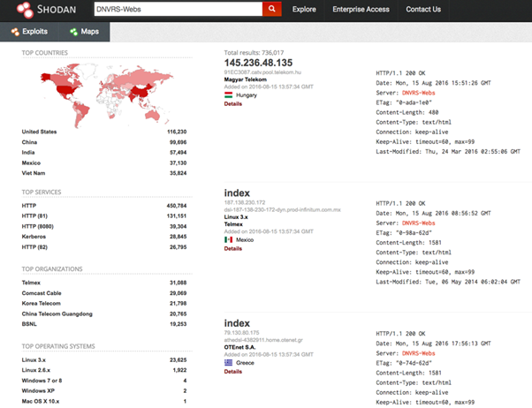532x408 pixels.
Task: Click the 450,784 HTTP count
Action: [x=177, y=206]
